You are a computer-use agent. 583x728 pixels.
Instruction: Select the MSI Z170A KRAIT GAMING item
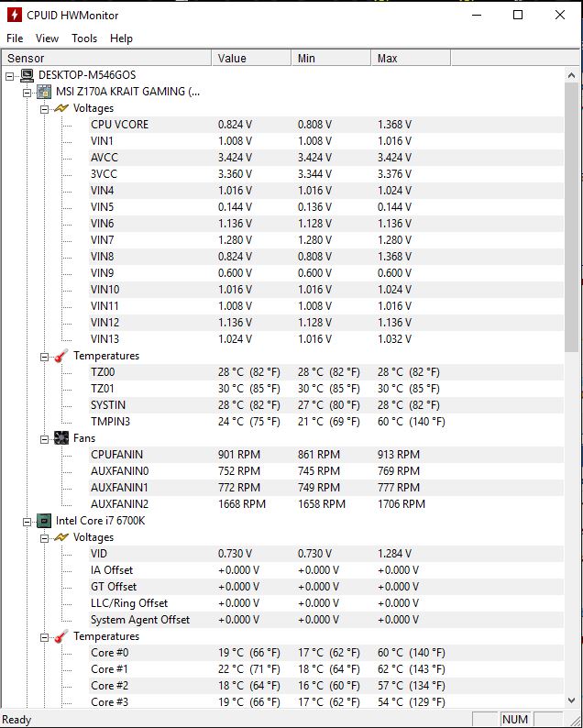[x=127, y=92]
